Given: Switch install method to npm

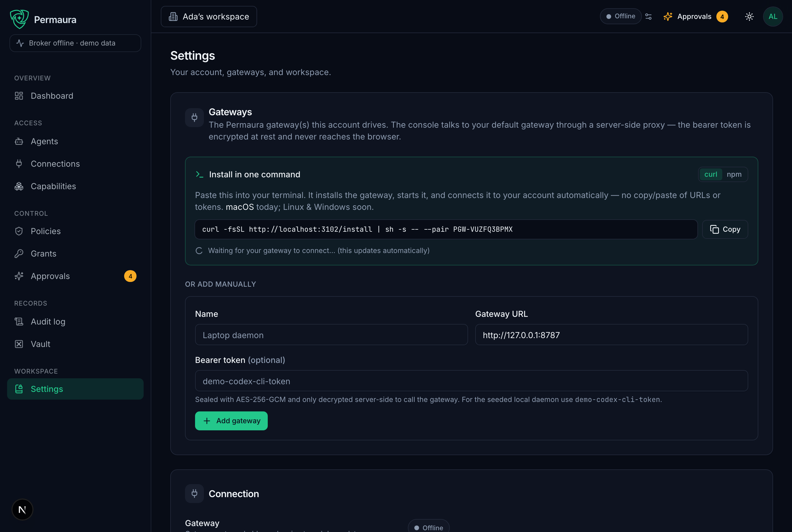Looking at the screenshot, I should coord(734,174).
